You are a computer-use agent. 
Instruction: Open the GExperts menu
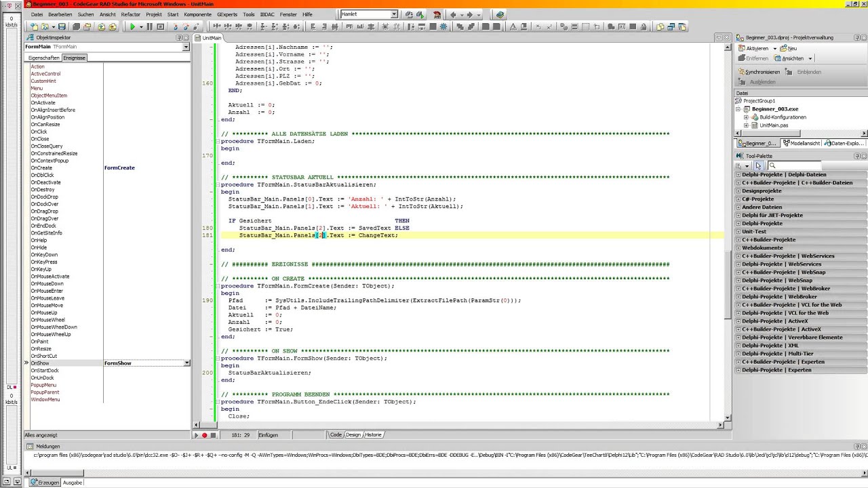tap(228, 14)
